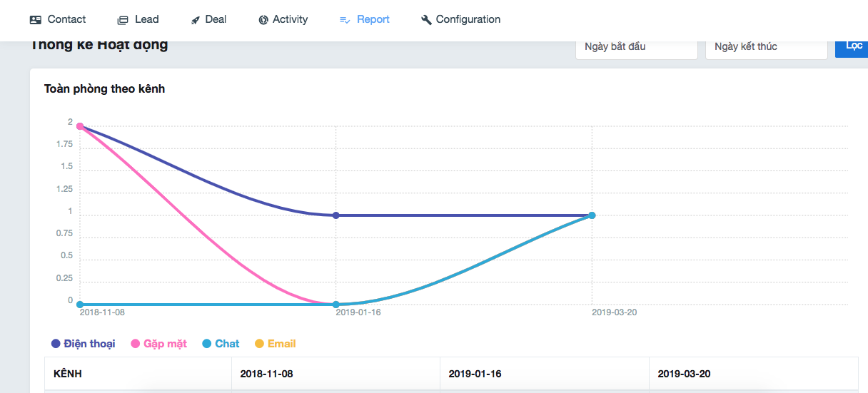Click Chat data point at zero on 2019-01-16
This screenshot has height=393, width=868.
click(x=336, y=305)
